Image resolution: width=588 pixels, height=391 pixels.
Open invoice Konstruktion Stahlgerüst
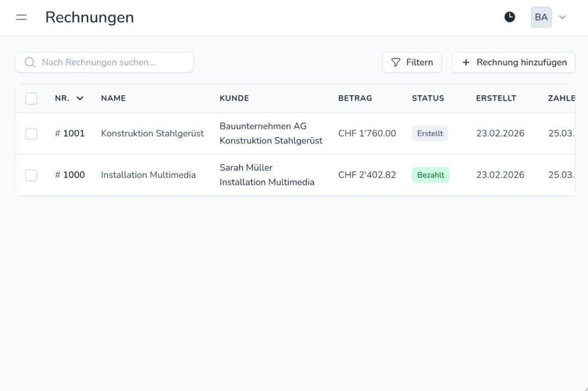152,133
